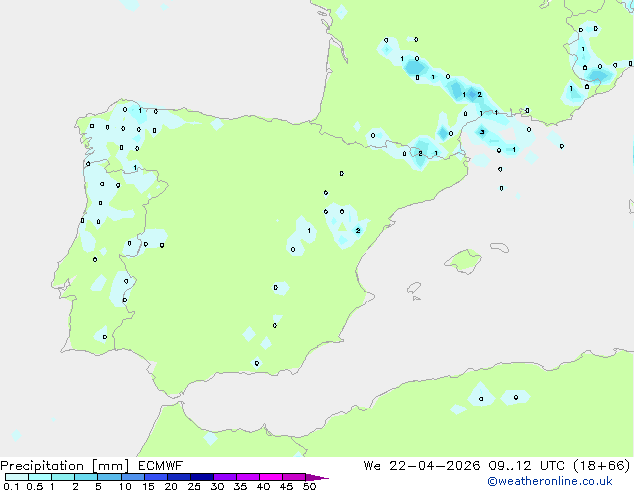Pick the 40–45 mm magenta legend swatch

(271, 477)
